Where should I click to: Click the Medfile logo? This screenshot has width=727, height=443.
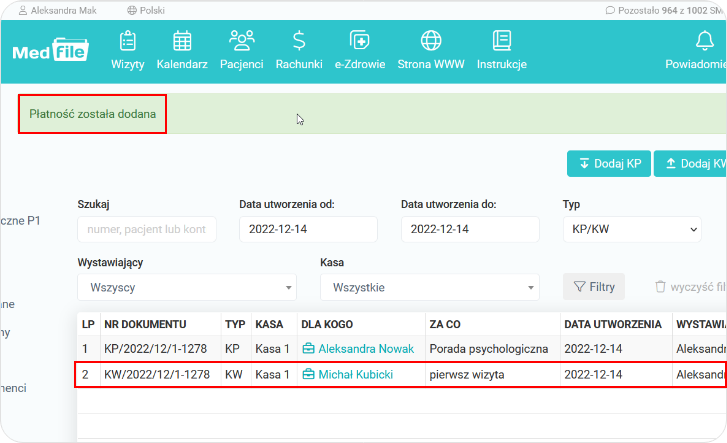click(x=51, y=51)
